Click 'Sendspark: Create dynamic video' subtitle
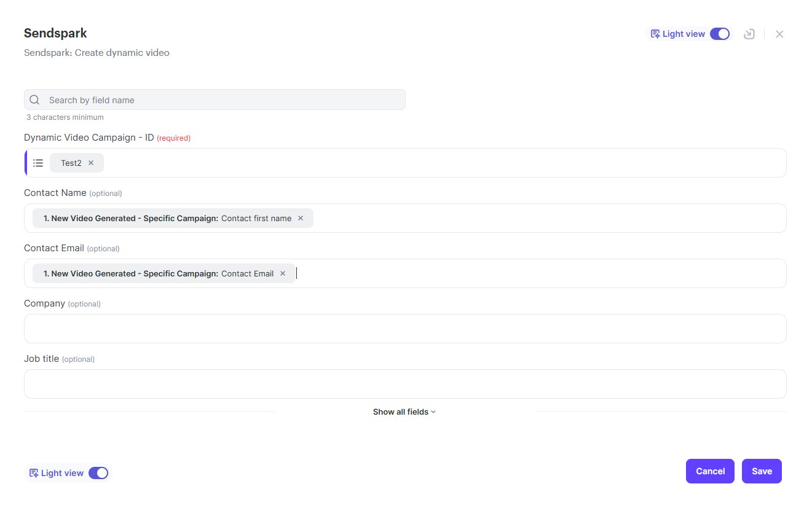The height and width of the screenshot is (508, 812). [x=97, y=53]
